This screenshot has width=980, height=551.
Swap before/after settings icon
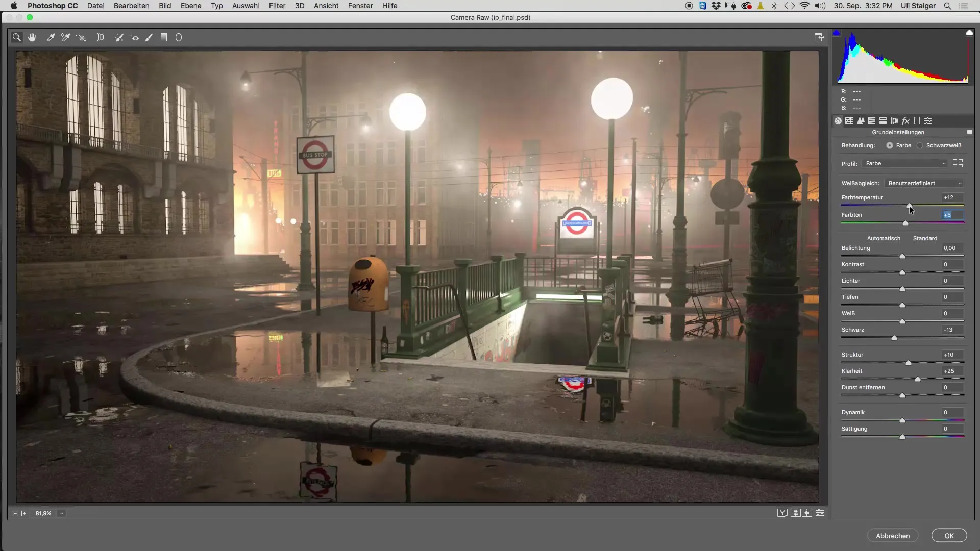click(x=796, y=513)
